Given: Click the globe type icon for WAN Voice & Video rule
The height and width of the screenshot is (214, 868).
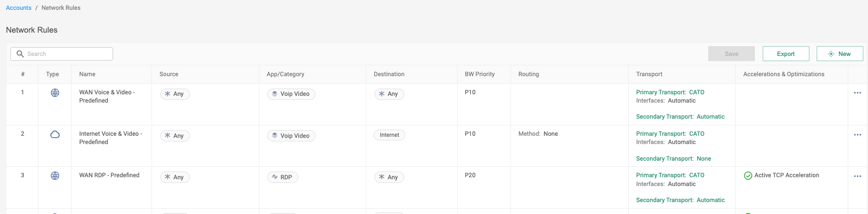Looking at the screenshot, I should 54,93.
